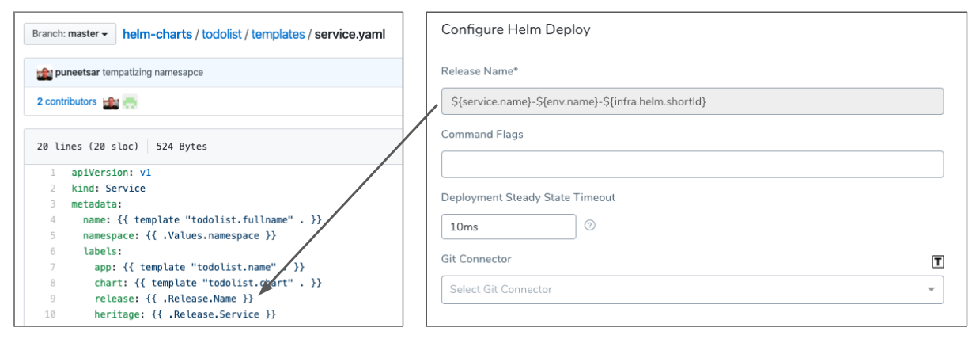
Task: Click puneetsar's avatar next to the commit message
Action: [x=44, y=73]
